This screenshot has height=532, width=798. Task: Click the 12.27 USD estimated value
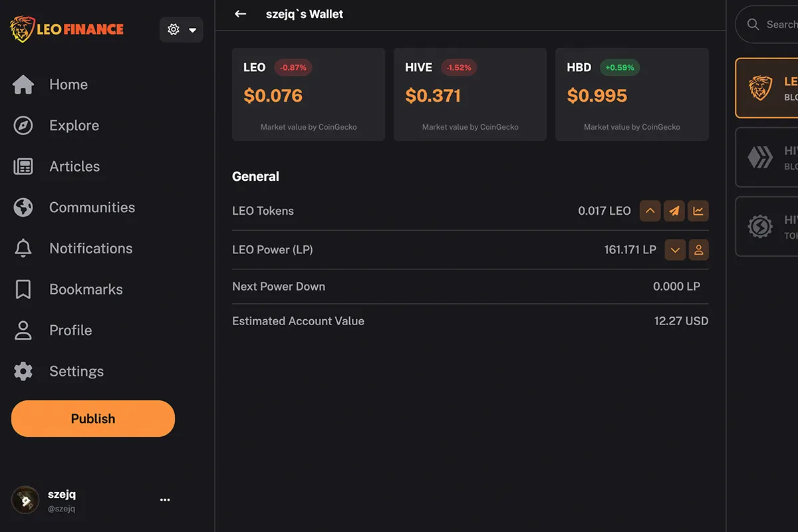(682, 321)
